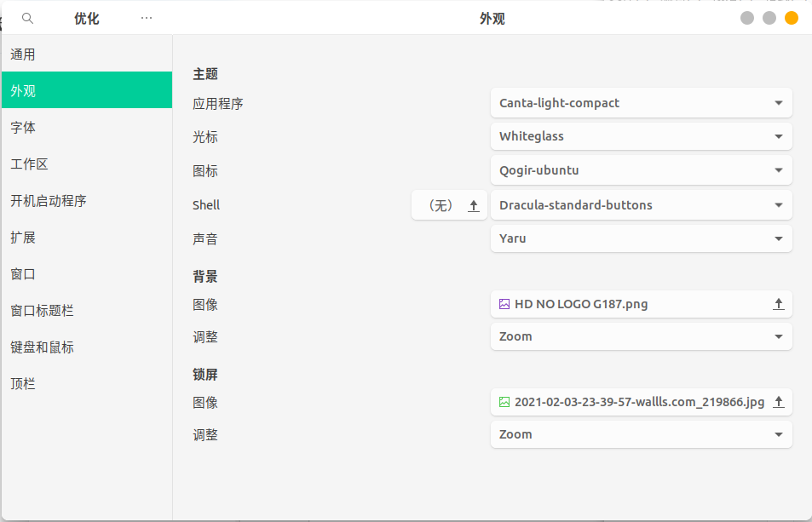Open the 扩展 settings page
The height and width of the screenshot is (522, 812).
[x=85, y=237]
